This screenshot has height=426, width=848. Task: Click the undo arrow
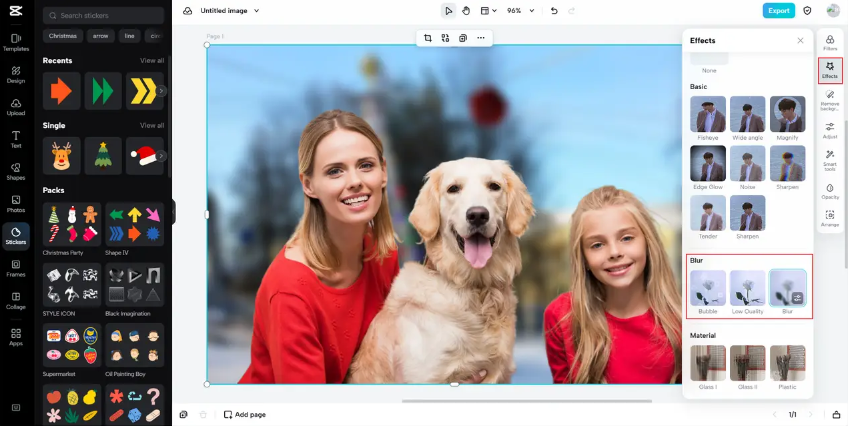click(x=554, y=11)
